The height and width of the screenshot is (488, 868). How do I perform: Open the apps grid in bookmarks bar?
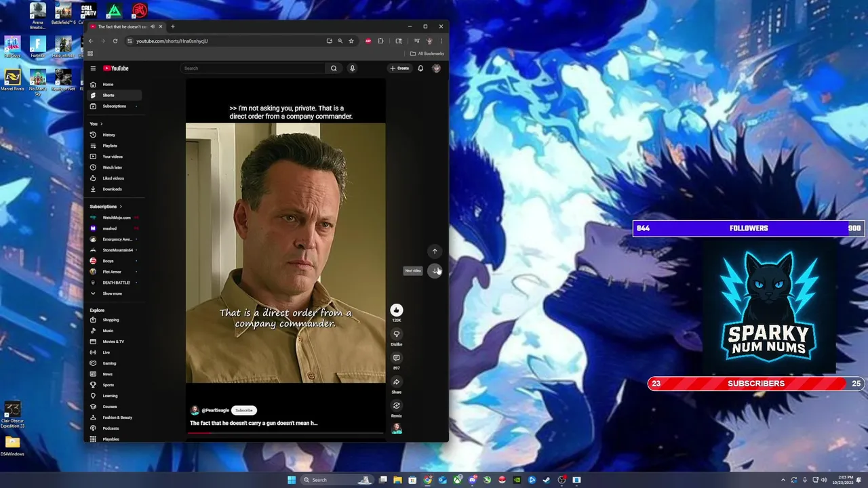pyautogui.click(x=90, y=54)
